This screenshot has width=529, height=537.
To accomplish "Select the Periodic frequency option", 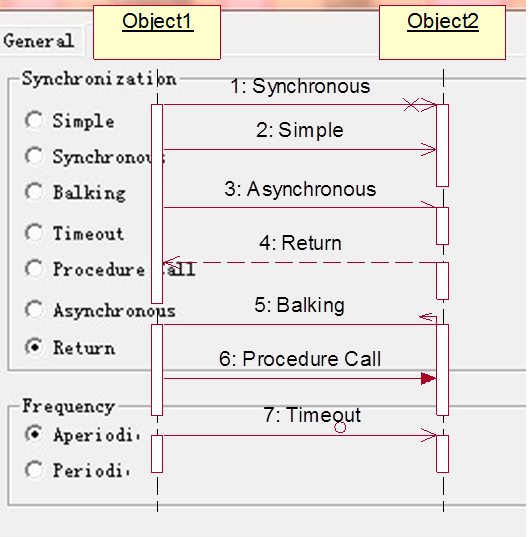I will tap(34, 470).
